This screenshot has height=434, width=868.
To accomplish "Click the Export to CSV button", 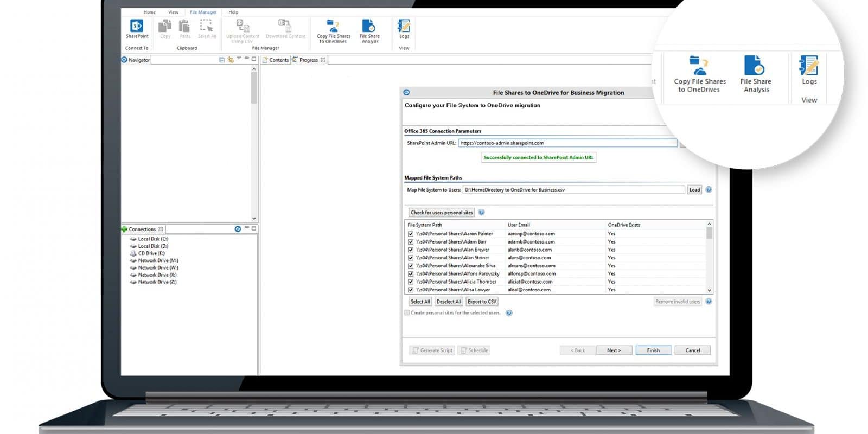I will point(482,302).
